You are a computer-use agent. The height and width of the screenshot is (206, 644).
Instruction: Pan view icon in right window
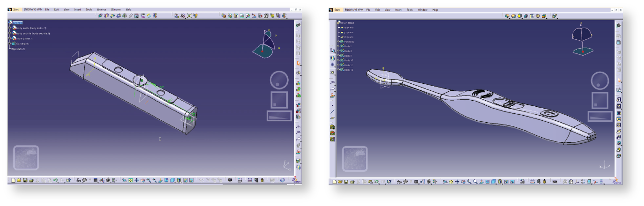point(457,182)
